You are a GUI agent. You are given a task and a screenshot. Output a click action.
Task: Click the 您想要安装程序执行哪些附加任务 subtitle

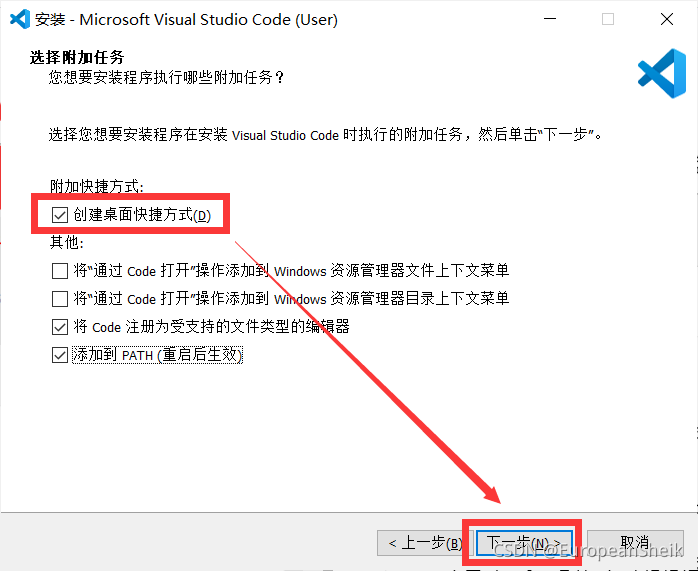(x=166, y=77)
